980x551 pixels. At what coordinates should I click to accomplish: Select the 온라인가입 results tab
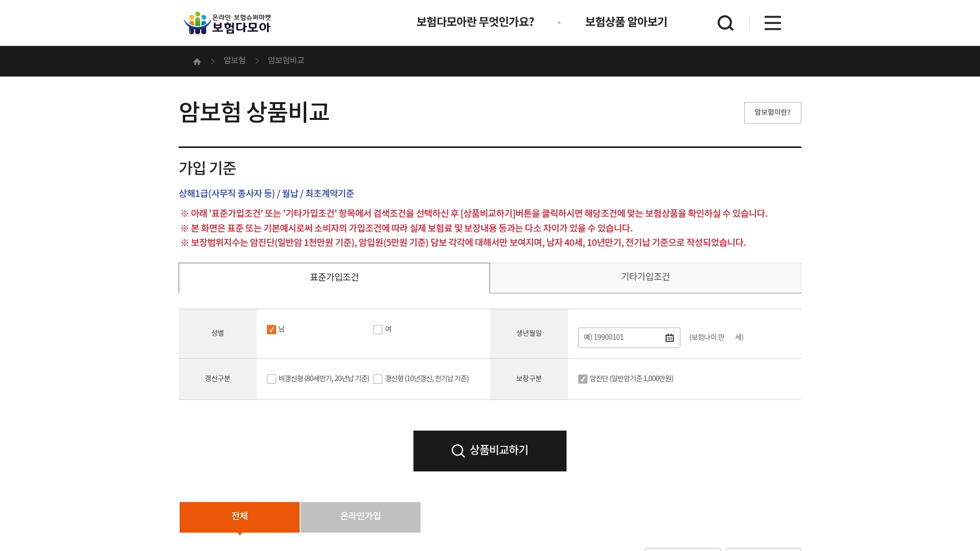(x=360, y=517)
